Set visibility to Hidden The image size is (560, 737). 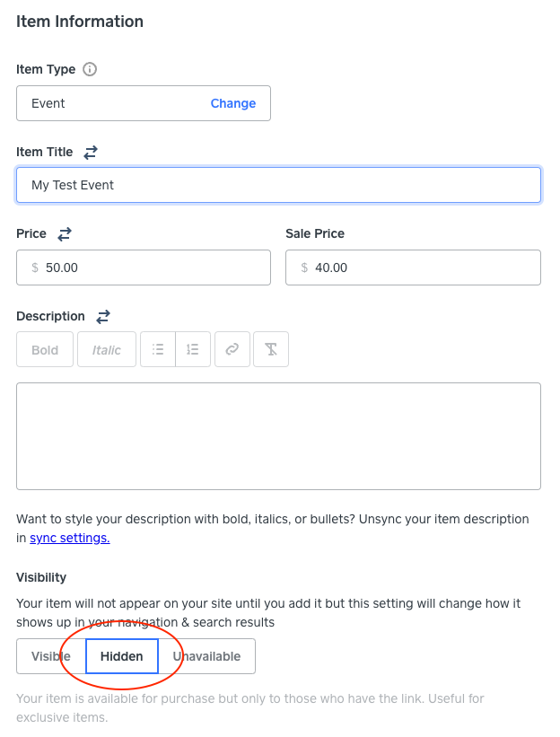pyautogui.click(x=122, y=656)
